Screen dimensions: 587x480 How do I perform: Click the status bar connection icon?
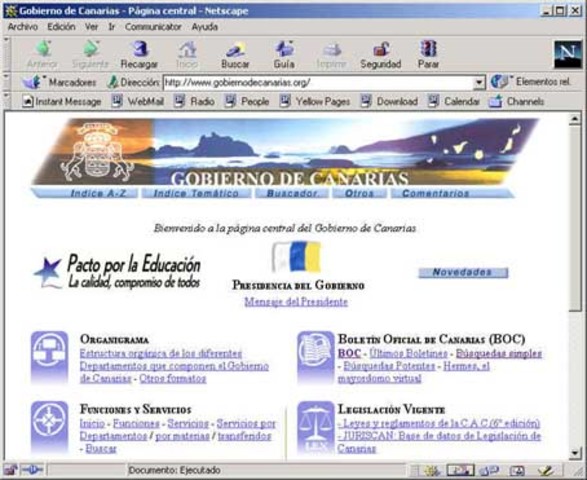coord(32,470)
